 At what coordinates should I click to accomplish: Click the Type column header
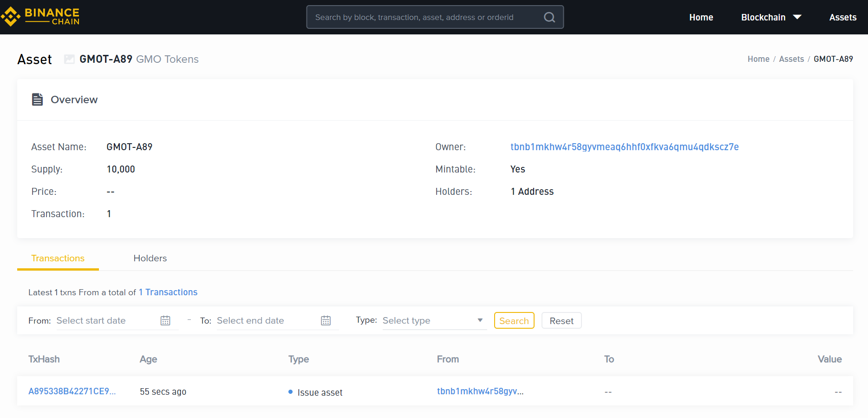tap(299, 359)
